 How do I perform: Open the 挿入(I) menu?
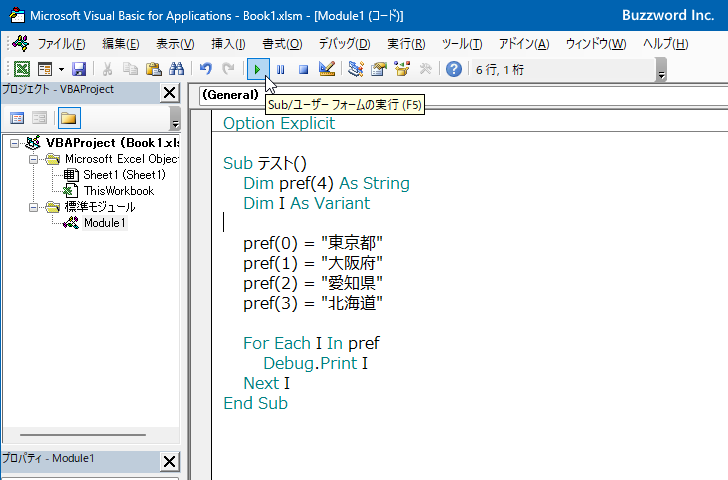tap(228, 44)
